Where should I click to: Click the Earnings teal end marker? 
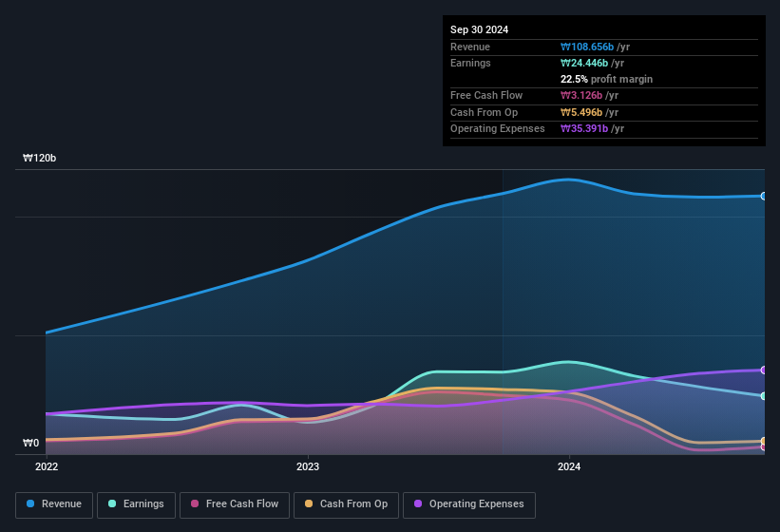[763, 396]
